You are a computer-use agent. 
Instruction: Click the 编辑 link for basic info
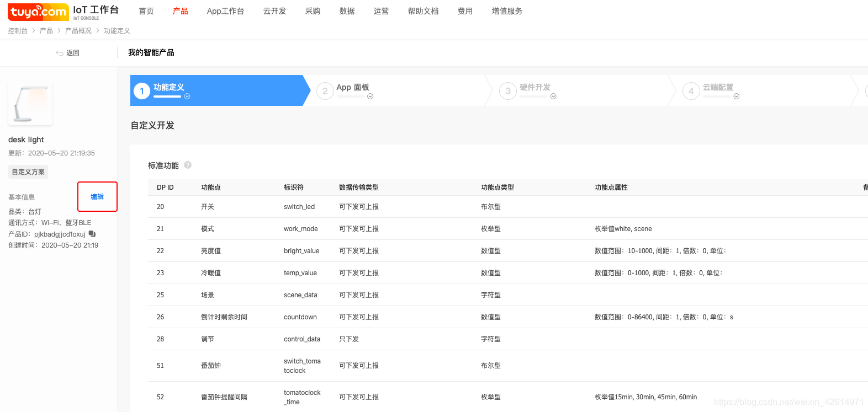coord(97,196)
